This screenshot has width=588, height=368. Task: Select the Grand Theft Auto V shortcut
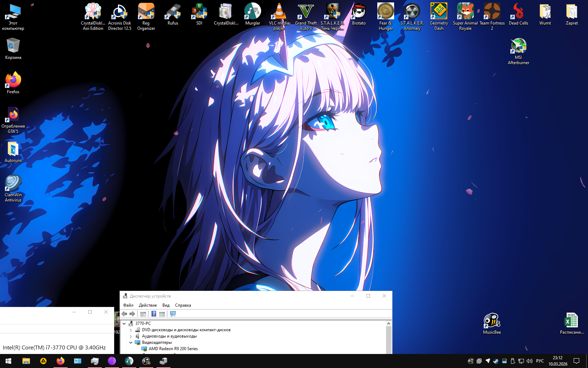306,17
